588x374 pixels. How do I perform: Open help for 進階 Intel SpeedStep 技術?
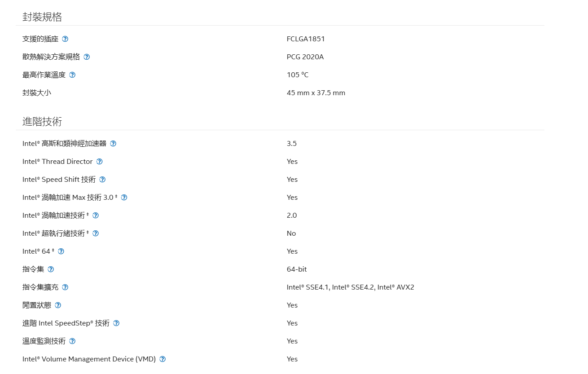click(x=116, y=323)
